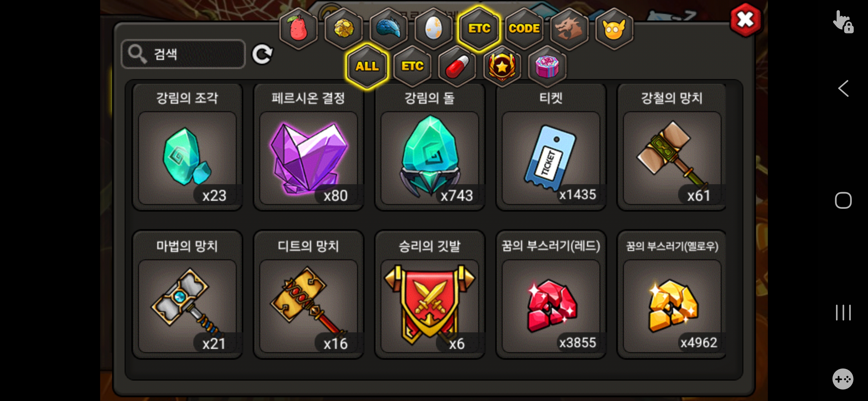The height and width of the screenshot is (401, 868).
Task: Refresh the inventory list with circular arrow
Action: click(x=263, y=54)
